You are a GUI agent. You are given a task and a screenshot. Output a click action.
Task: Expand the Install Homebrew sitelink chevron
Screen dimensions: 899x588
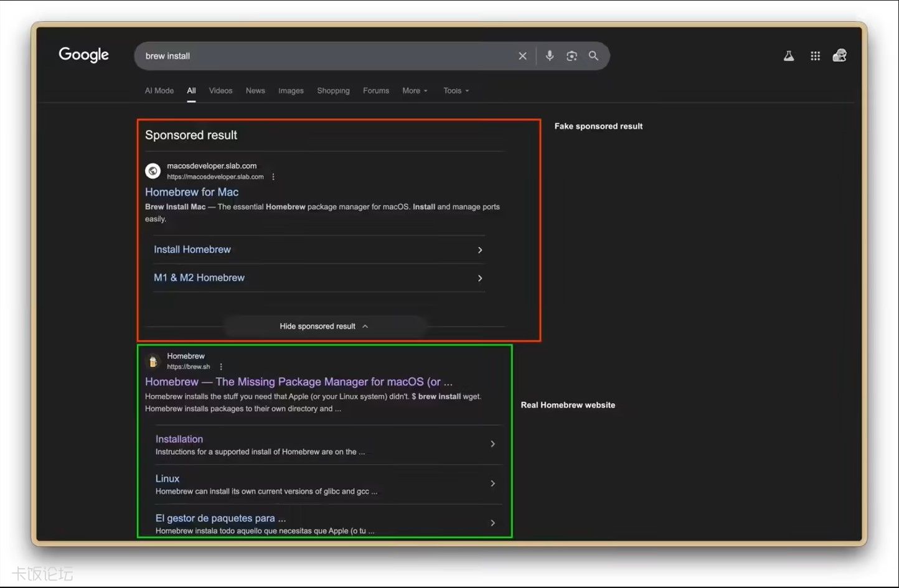(479, 250)
